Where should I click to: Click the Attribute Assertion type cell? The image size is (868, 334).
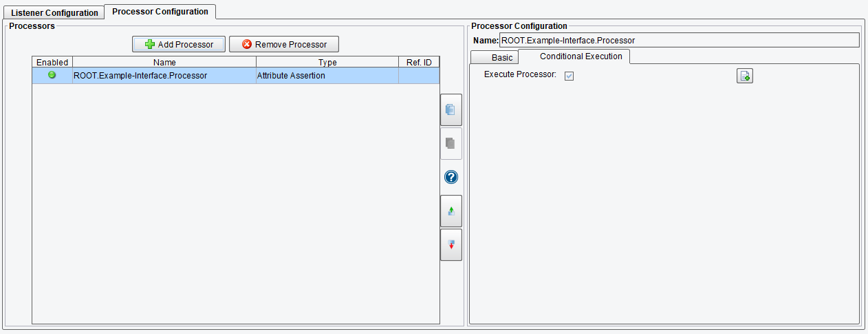click(x=327, y=76)
